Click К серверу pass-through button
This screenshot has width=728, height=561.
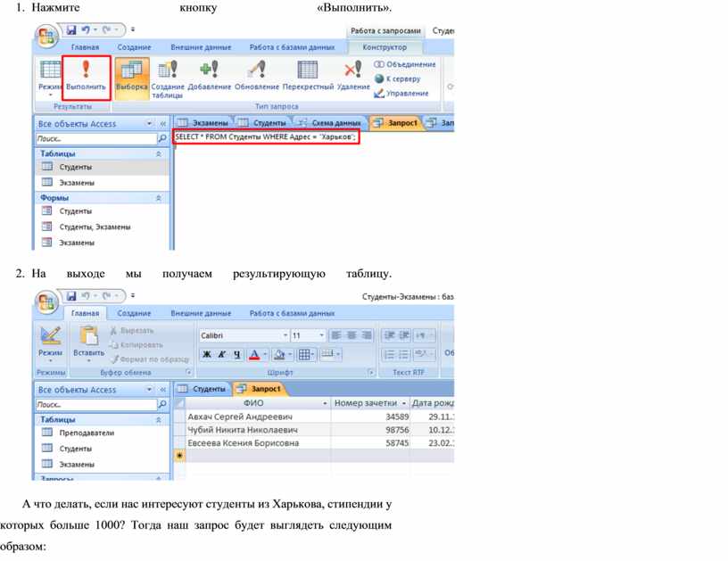398,78
